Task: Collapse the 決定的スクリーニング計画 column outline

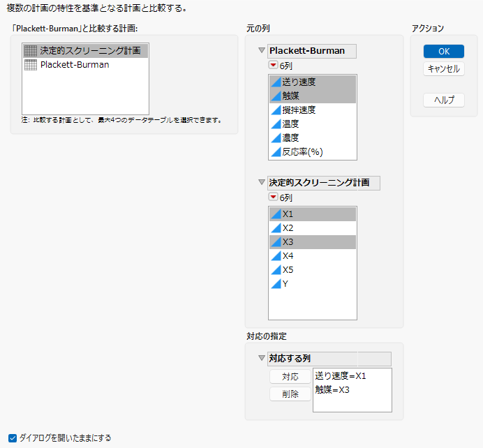Action: coord(262,182)
